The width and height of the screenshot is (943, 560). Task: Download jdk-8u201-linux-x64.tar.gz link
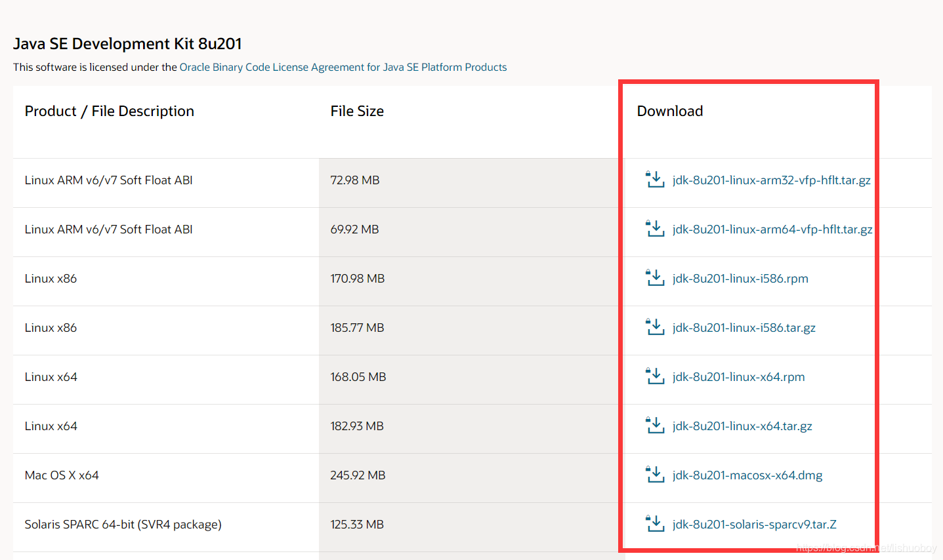pyautogui.click(x=742, y=426)
